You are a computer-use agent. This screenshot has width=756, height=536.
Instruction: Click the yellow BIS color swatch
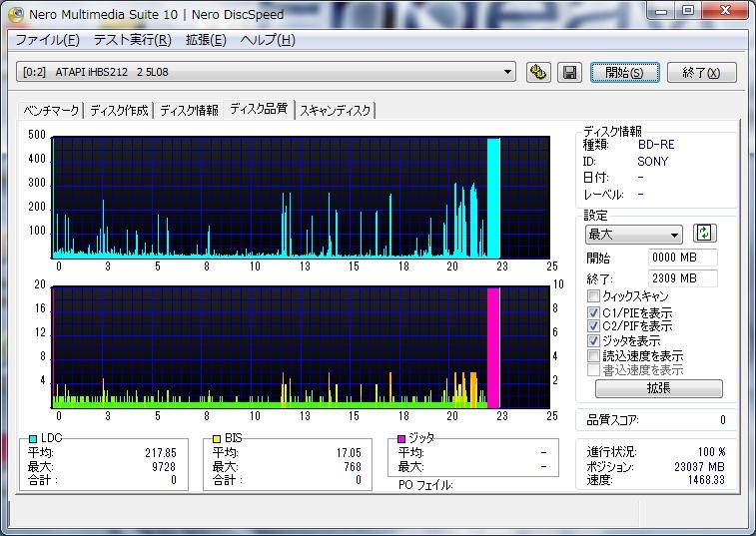pyautogui.click(x=217, y=438)
